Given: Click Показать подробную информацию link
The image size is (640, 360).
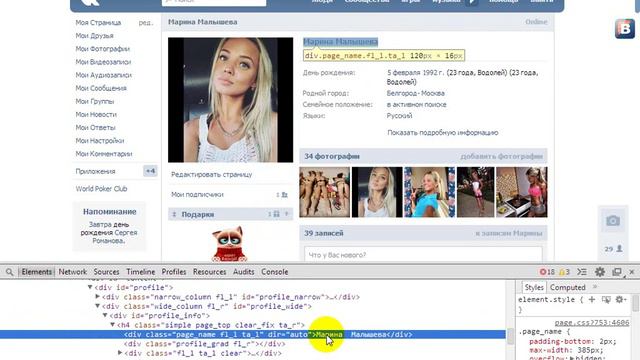Looking at the screenshot, I should pos(442,133).
